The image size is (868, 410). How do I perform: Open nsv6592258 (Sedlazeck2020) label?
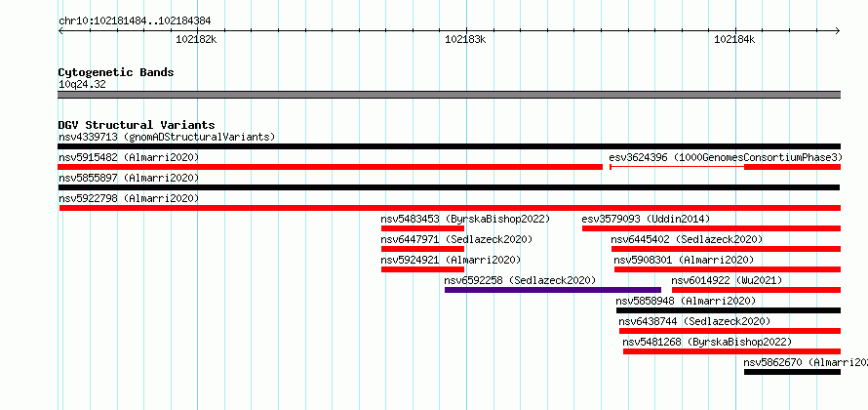520,280
